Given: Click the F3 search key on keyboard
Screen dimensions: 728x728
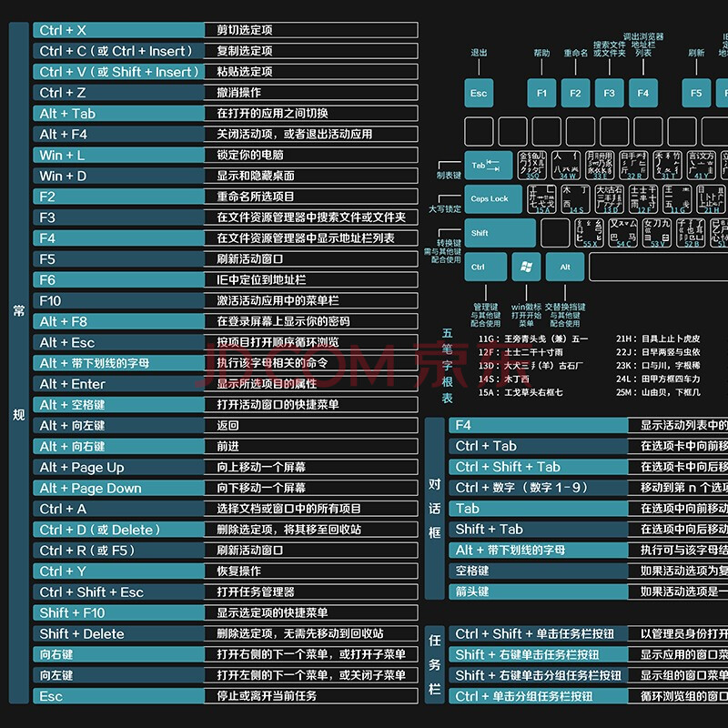Looking at the screenshot, I should tap(609, 93).
